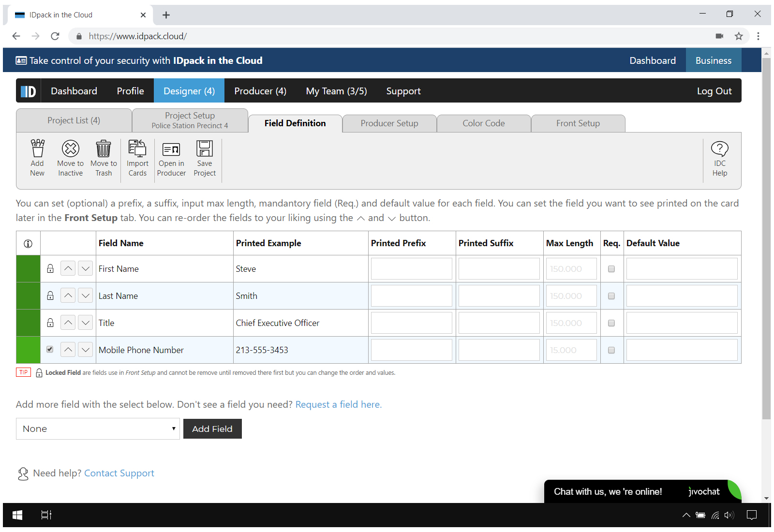Screen dimensions: 774x532
Task: Open the Color Code tab
Action: point(484,123)
